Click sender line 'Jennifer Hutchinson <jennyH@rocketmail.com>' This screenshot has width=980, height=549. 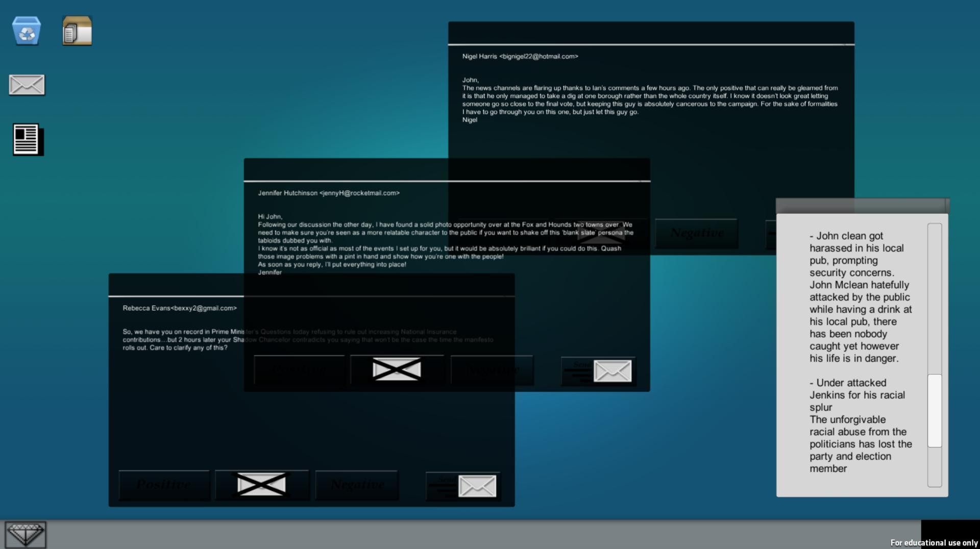click(x=329, y=193)
